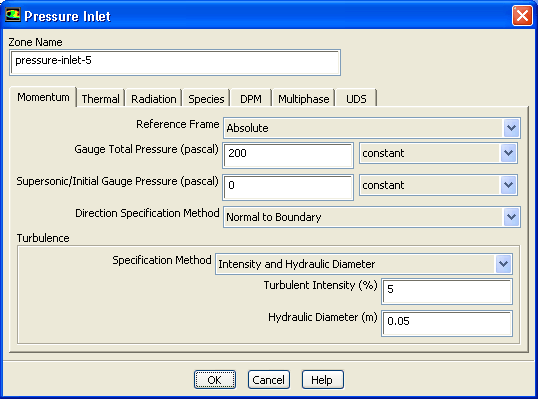The width and height of the screenshot is (538, 399).
Task: Go to the Multiphase tab
Action: click(304, 99)
